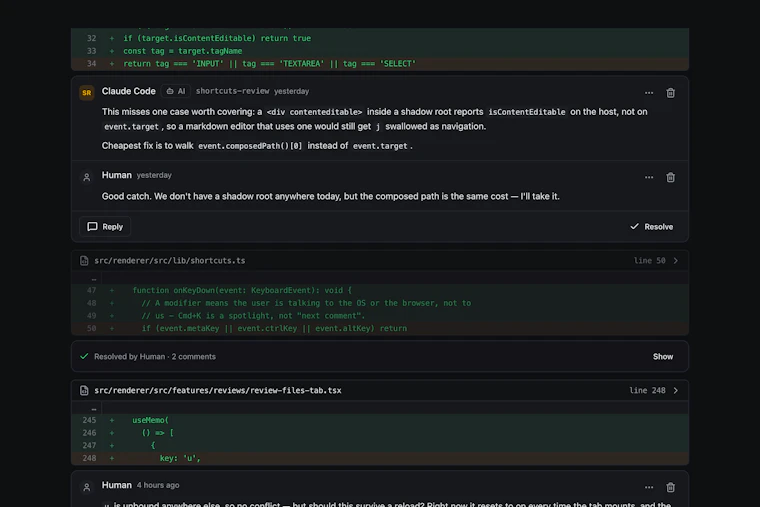Open more options on Claude Code comment
The height and width of the screenshot is (507, 760).
pyautogui.click(x=649, y=93)
